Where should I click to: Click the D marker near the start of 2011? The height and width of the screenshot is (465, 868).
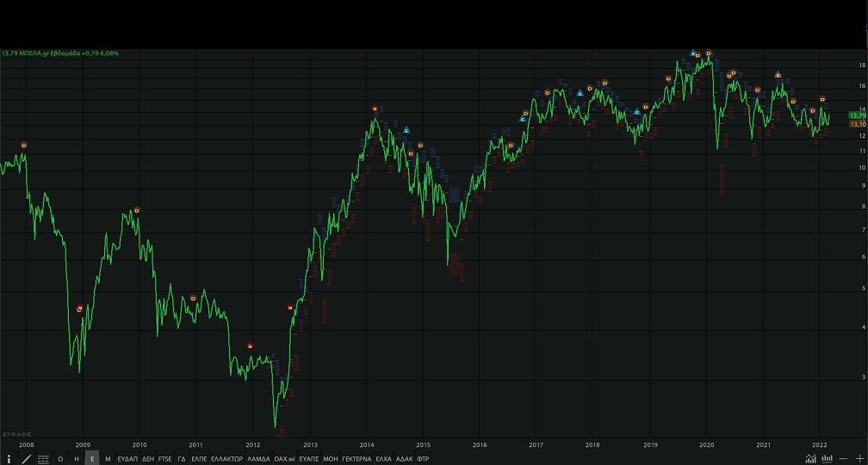(193, 298)
